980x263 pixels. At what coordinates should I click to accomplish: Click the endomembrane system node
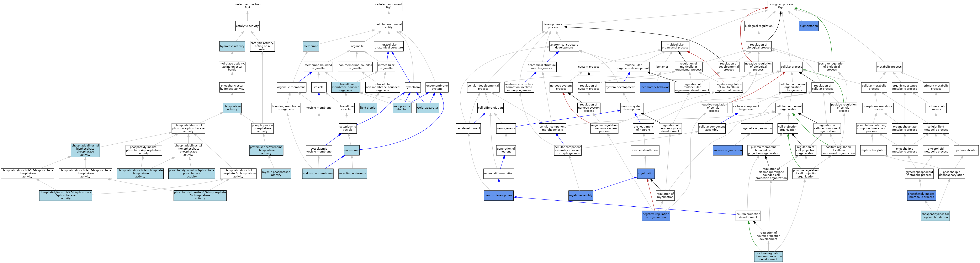click(437, 87)
